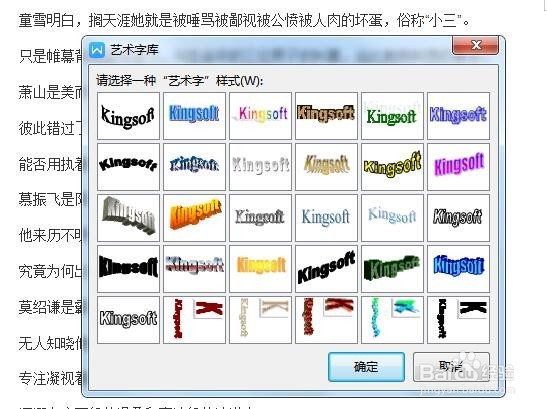This screenshot has width=547, height=409.
Task: Select the white Kingsoft style with black outline
Action: click(x=128, y=320)
